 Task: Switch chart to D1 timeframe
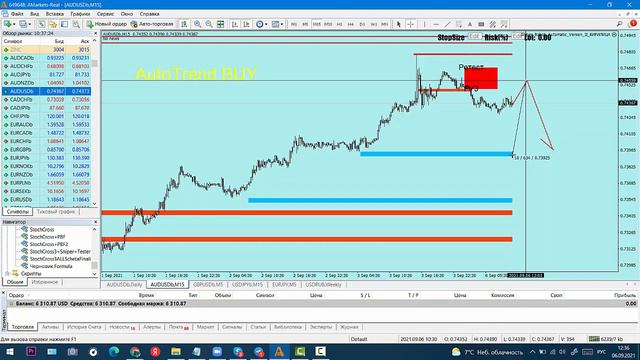362,24
